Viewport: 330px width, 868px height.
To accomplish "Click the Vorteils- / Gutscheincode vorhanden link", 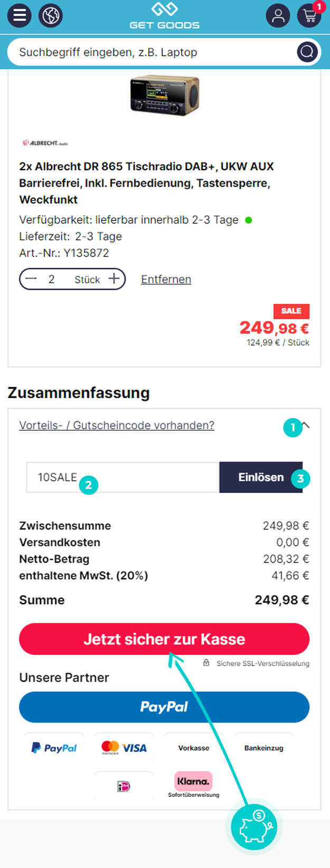I will 117,425.
